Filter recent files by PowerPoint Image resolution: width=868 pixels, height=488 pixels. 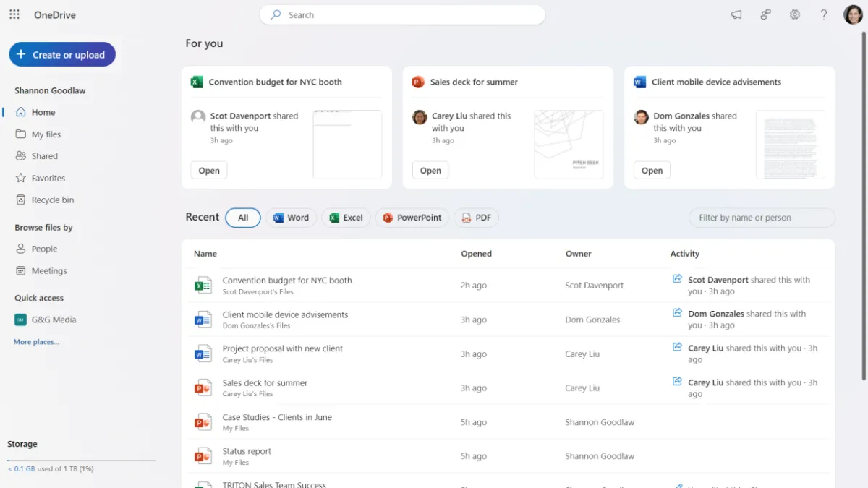[x=412, y=218]
